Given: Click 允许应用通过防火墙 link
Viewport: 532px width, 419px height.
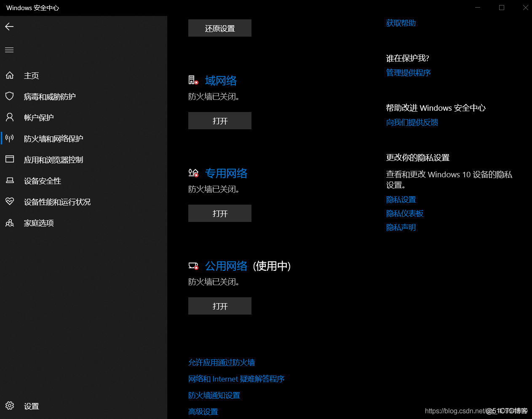Looking at the screenshot, I should click(222, 363).
